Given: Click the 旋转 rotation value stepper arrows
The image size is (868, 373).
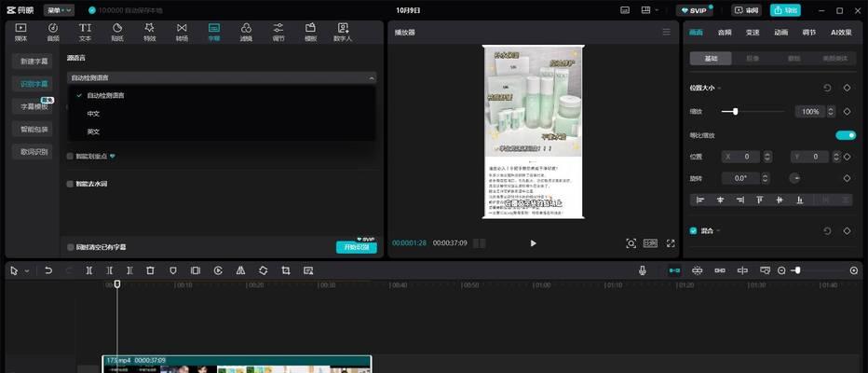Looking at the screenshot, I should 765,178.
